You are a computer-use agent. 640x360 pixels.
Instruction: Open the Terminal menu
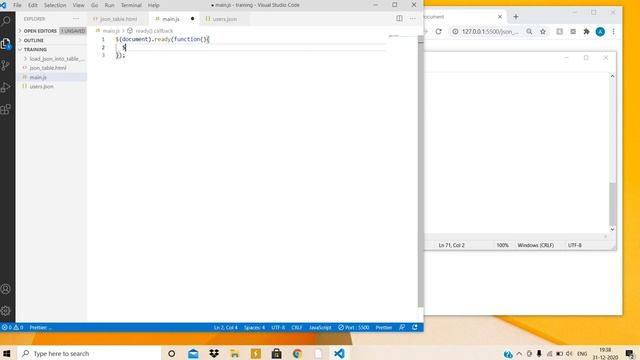point(131,5)
